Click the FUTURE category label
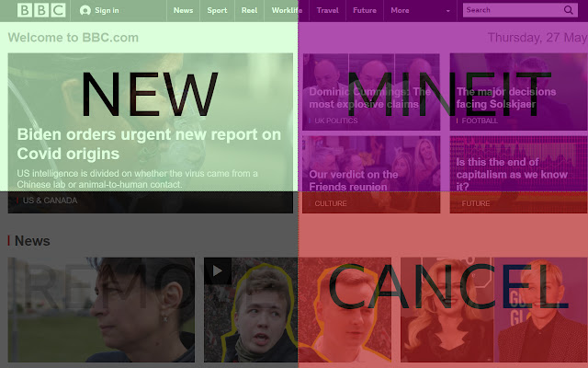The image size is (588, 368). pos(476,203)
